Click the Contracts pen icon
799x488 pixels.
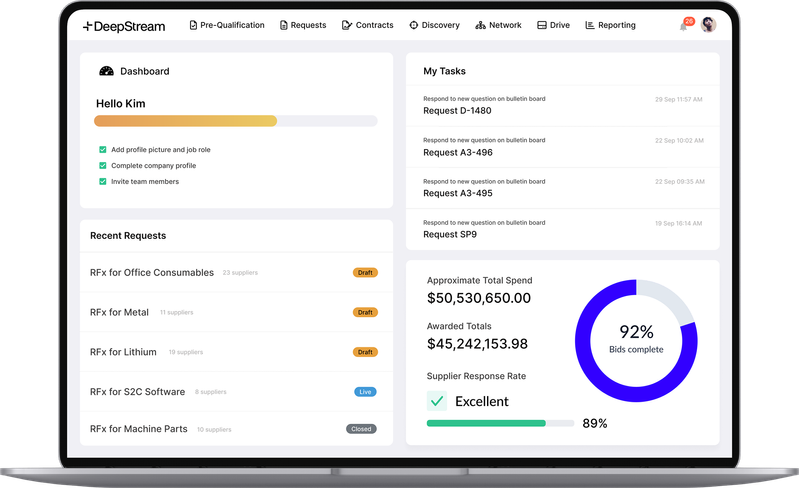pos(347,25)
